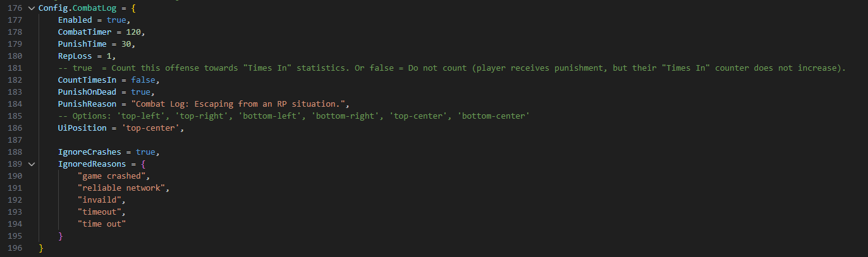Click the 'false' value of CountTimesIn
Viewport: 868px width, 257px height.
pos(145,80)
